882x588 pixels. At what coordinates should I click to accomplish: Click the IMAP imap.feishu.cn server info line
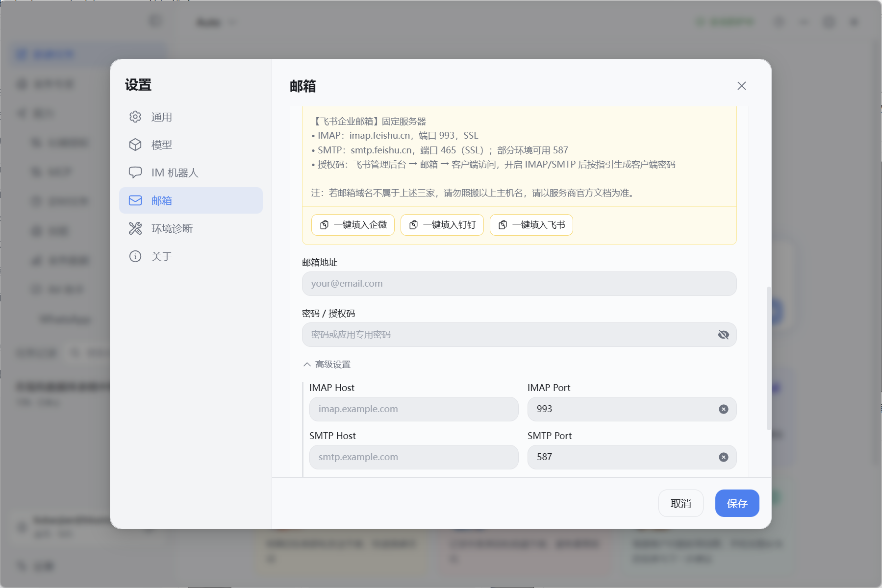click(395, 136)
